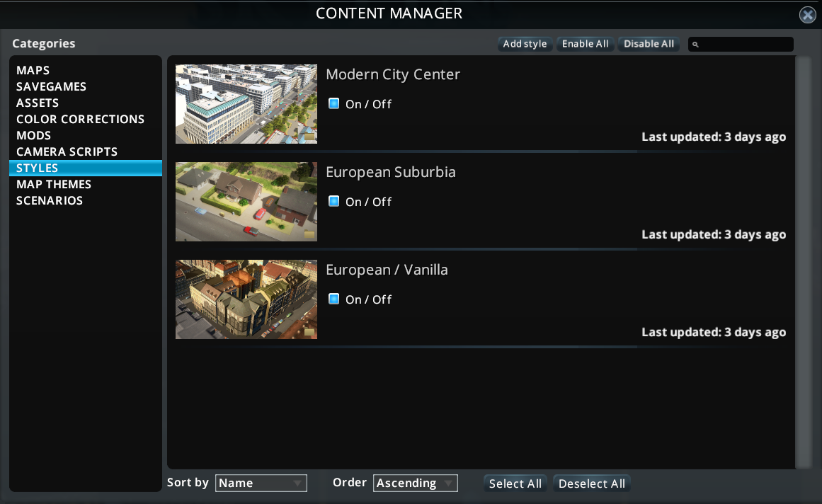The image size is (822, 504).
Task: Click the Disable All button
Action: 649,44
